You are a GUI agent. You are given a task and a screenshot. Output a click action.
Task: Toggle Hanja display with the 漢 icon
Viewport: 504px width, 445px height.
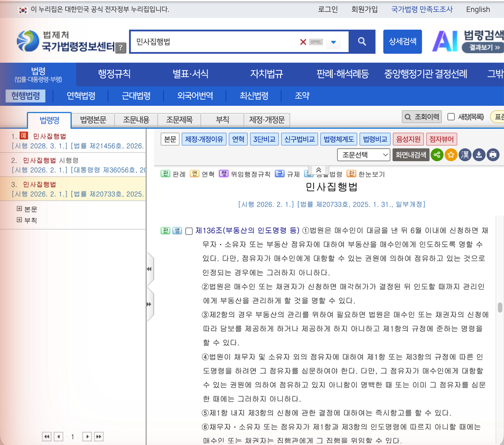pyautogui.click(x=465, y=155)
